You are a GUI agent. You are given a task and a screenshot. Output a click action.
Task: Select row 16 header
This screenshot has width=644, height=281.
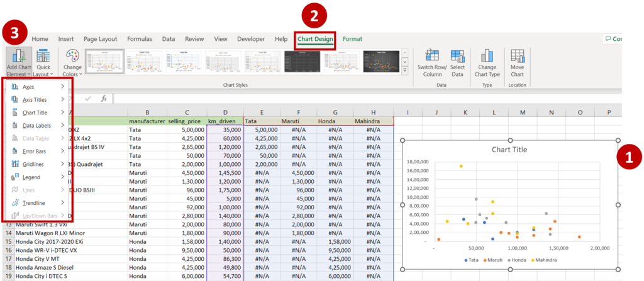coord(8,250)
